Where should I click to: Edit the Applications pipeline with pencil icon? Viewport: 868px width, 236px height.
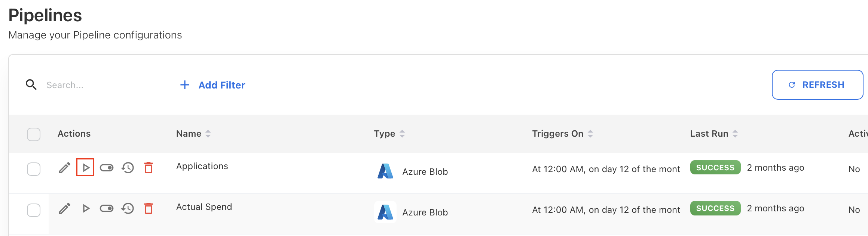64,168
